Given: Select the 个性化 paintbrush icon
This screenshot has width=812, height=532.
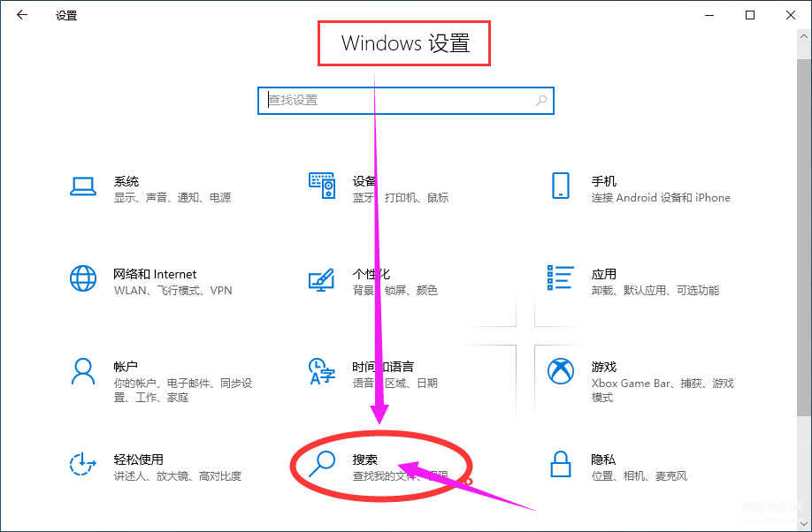Looking at the screenshot, I should pyautogui.click(x=322, y=279).
